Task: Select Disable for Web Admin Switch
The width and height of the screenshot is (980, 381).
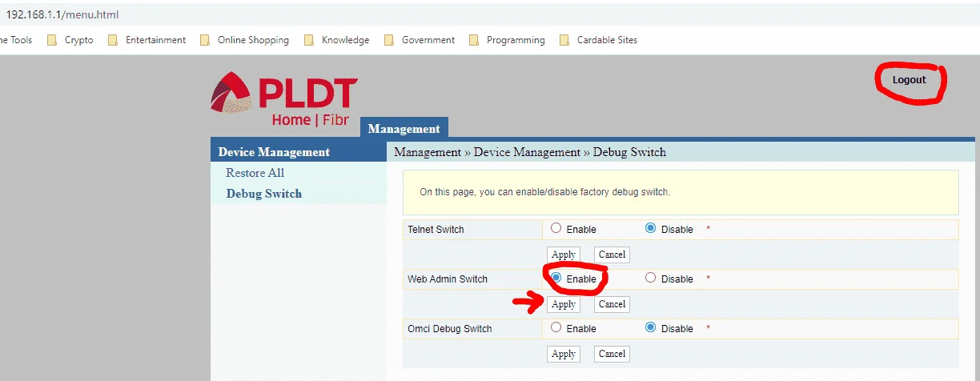Action: pyautogui.click(x=650, y=278)
